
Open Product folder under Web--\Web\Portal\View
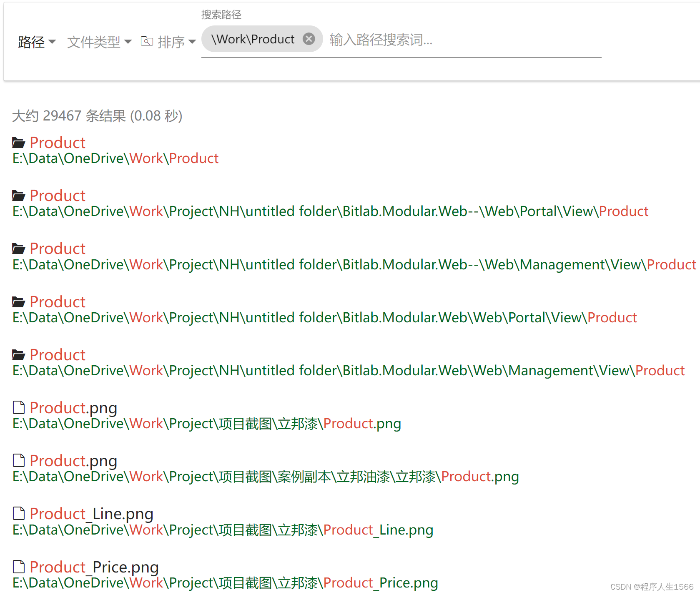pyautogui.click(x=58, y=196)
